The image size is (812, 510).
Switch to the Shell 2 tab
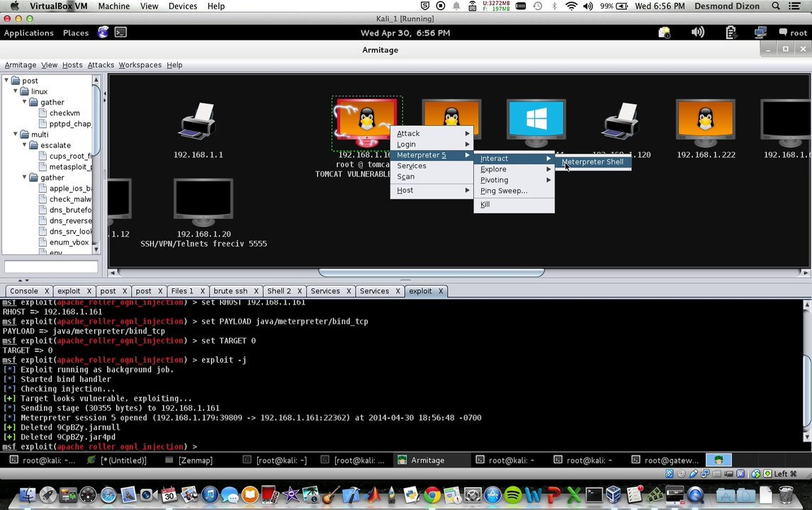(x=278, y=291)
